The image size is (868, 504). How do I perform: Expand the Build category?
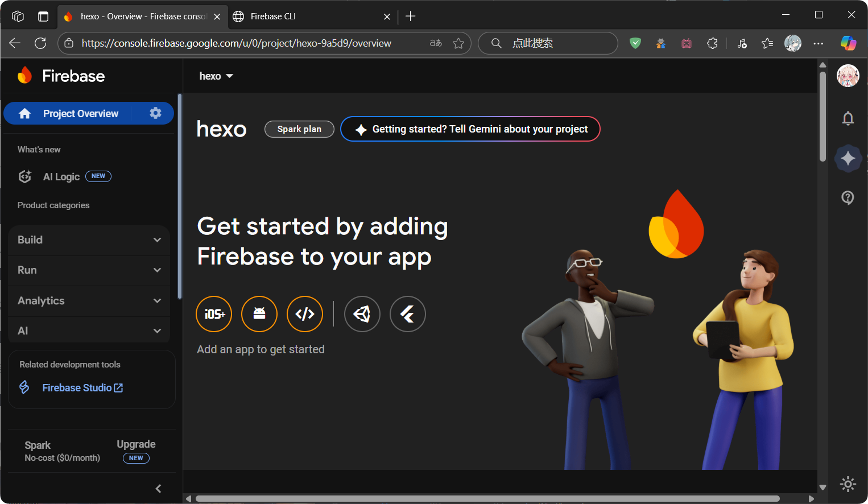(89, 240)
